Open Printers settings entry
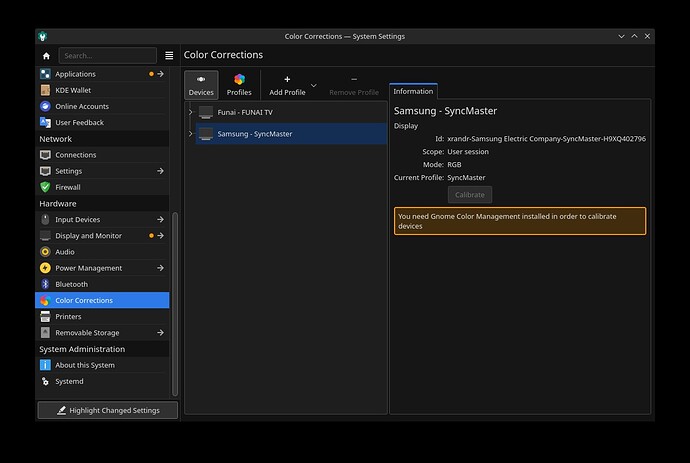690x463 pixels. point(102,316)
